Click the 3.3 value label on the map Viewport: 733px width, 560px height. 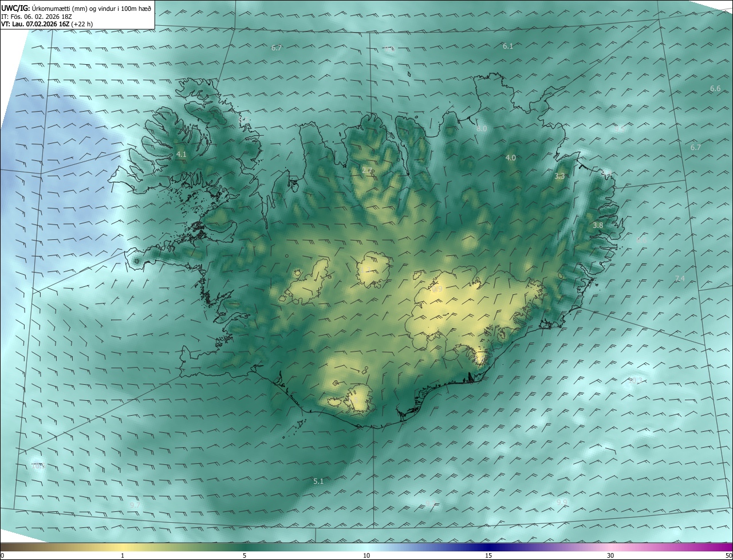pos(559,176)
